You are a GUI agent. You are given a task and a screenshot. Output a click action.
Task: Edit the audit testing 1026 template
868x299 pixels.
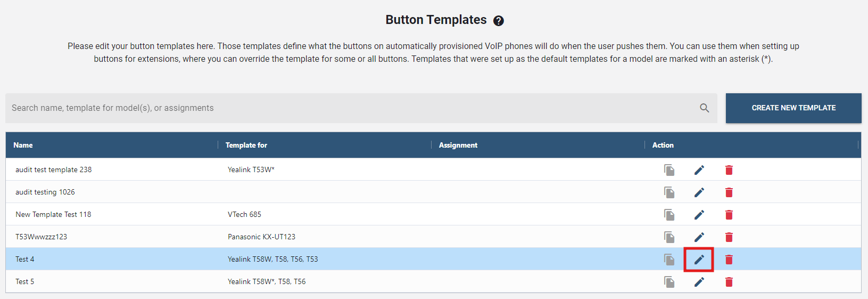[x=699, y=192]
